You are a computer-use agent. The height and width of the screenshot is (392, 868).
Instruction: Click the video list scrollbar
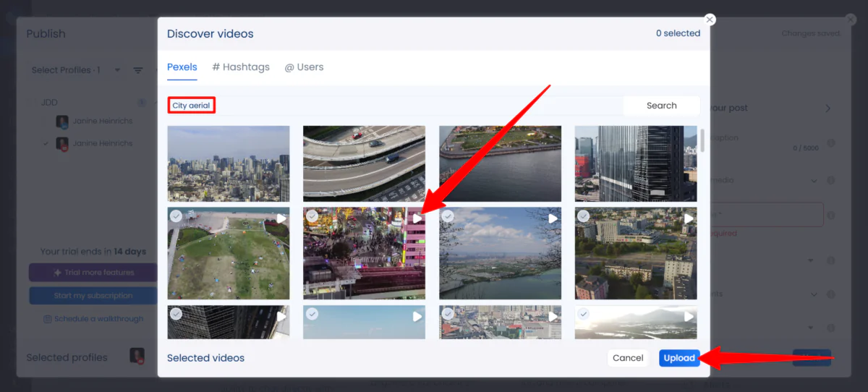coord(702,141)
